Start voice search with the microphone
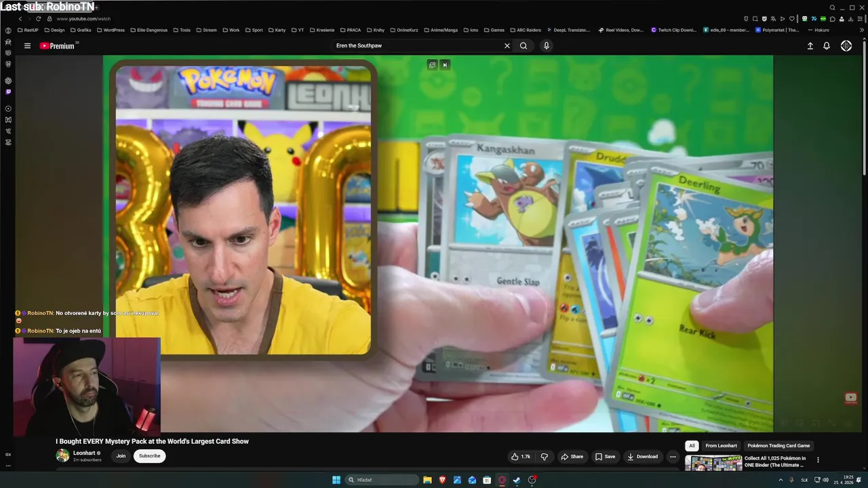 tap(547, 46)
